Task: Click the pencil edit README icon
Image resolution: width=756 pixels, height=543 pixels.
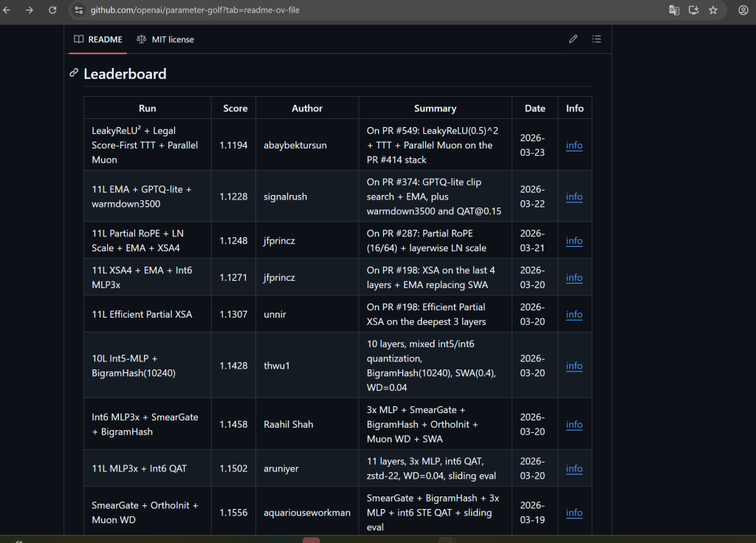Action: [573, 39]
